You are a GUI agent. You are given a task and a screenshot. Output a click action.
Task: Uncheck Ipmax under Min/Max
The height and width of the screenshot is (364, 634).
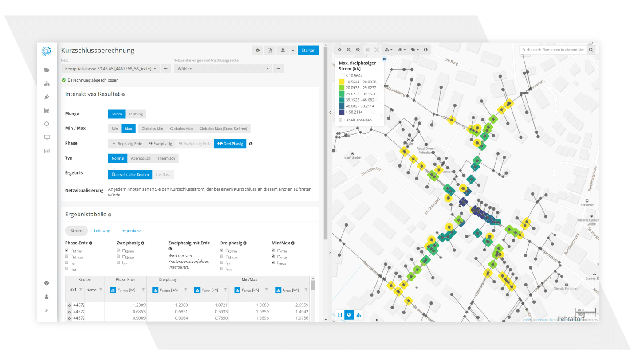pyautogui.click(x=273, y=262)
